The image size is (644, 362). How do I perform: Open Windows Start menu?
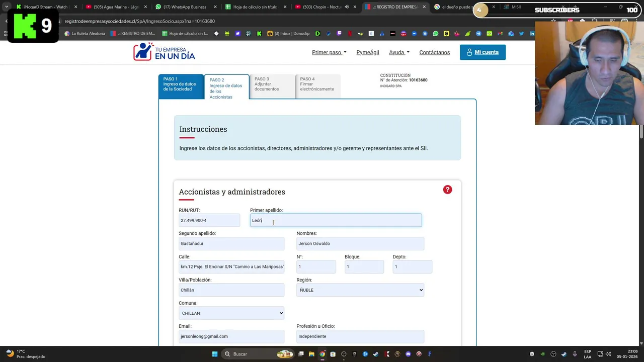[x=214, y=354]
